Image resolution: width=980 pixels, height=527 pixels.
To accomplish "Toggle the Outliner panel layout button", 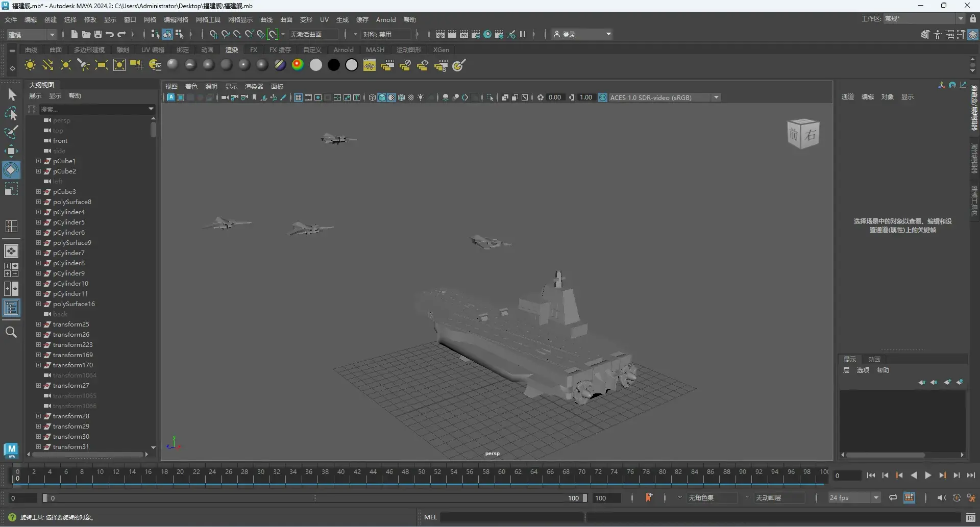I will tap(11, 308).
